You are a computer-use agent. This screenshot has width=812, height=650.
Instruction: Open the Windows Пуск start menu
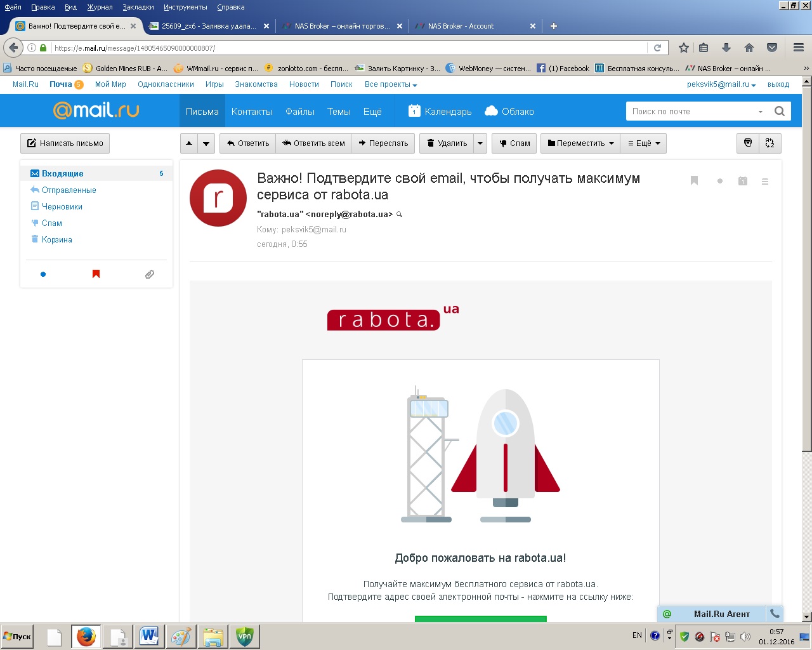click(18, 636)
